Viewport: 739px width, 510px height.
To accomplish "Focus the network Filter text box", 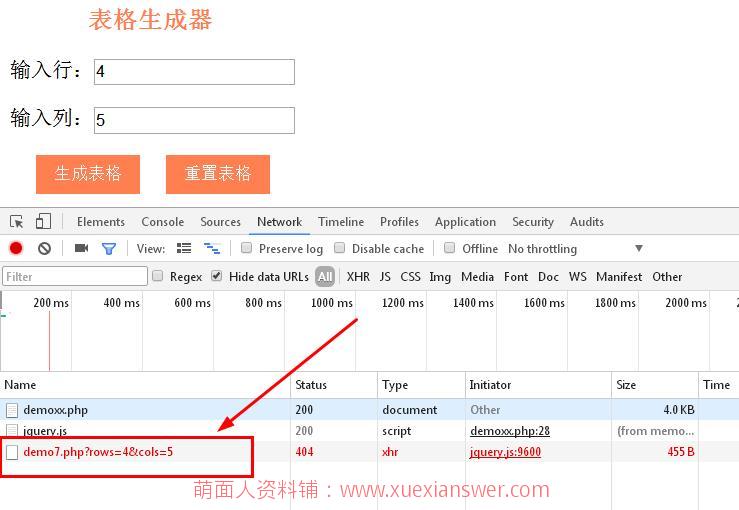I will point(75,276).
